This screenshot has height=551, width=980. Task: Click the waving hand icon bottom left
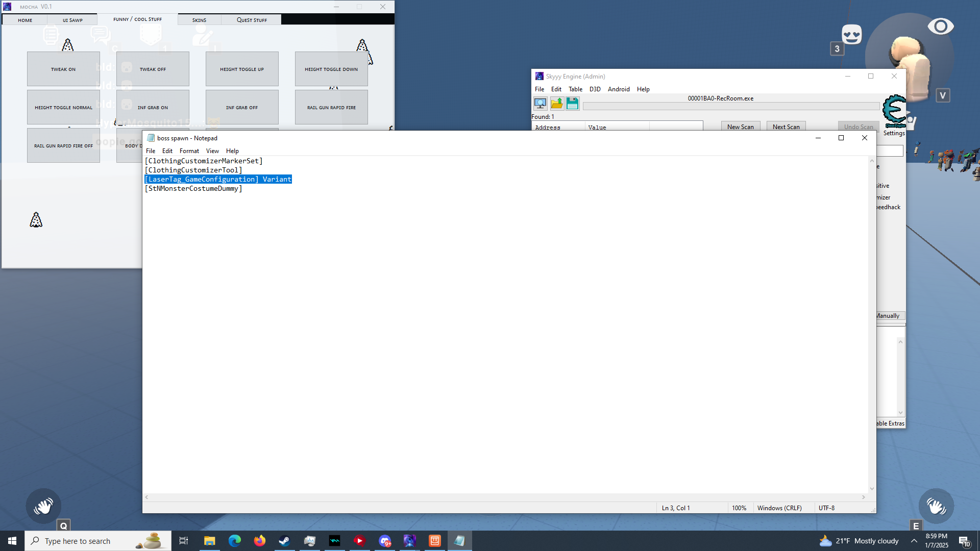pyautogui.click(x=43, y=506)
